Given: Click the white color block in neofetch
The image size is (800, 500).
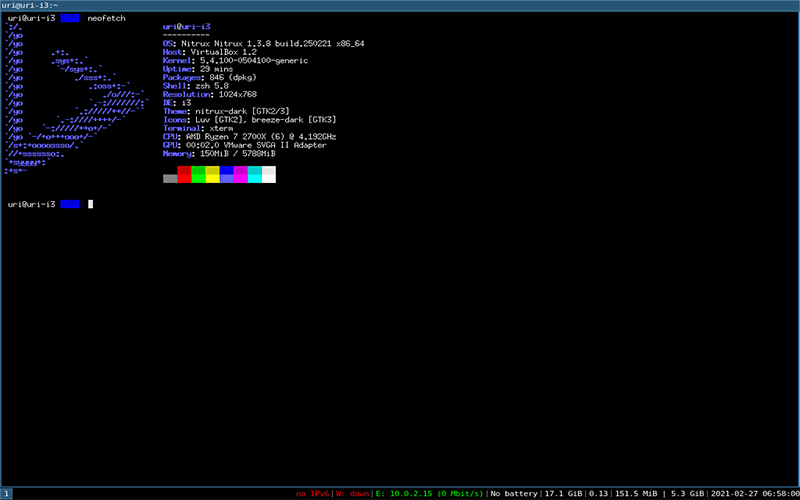Looking at the screenshot, I should [x=268, y=175].
